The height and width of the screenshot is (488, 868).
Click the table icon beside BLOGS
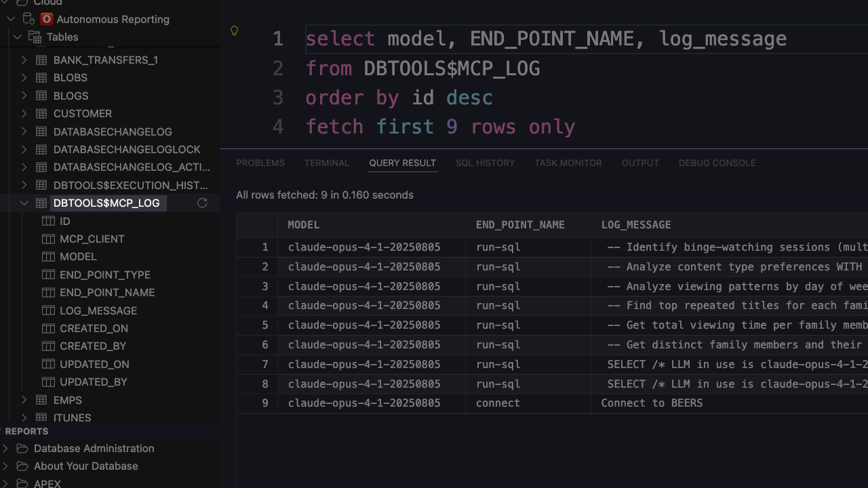pyautogui.click(x=41, y=96)
